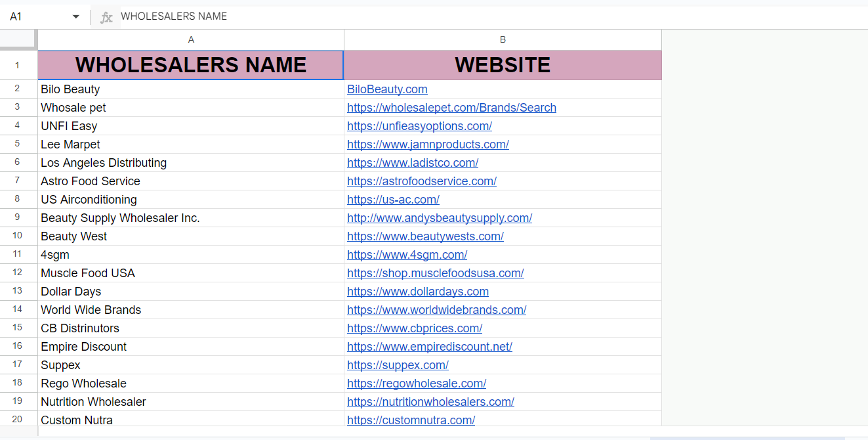Viewport: 868px width, 440px height.
Task: Select the WEBSITE header cell
Action: click(x=503, y=65)
